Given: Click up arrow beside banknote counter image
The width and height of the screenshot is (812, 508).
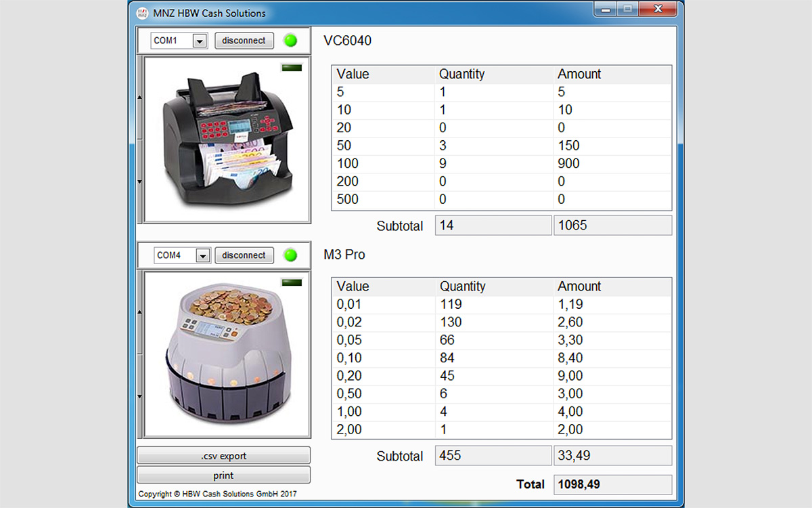Looking at the screenshot, I should tap(140, 98).
